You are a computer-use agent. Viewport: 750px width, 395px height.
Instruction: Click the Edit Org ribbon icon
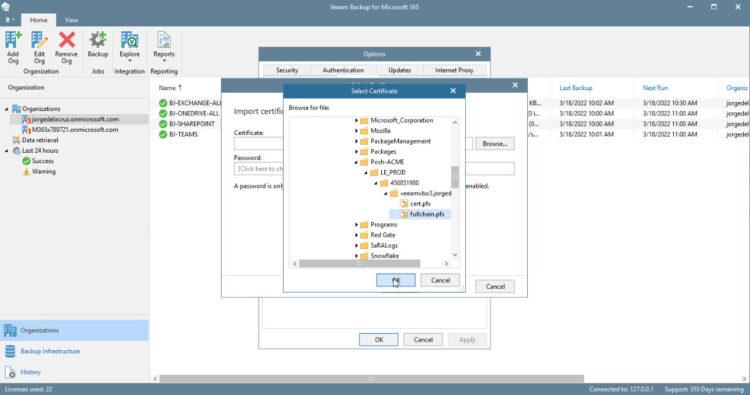point(39,40)
